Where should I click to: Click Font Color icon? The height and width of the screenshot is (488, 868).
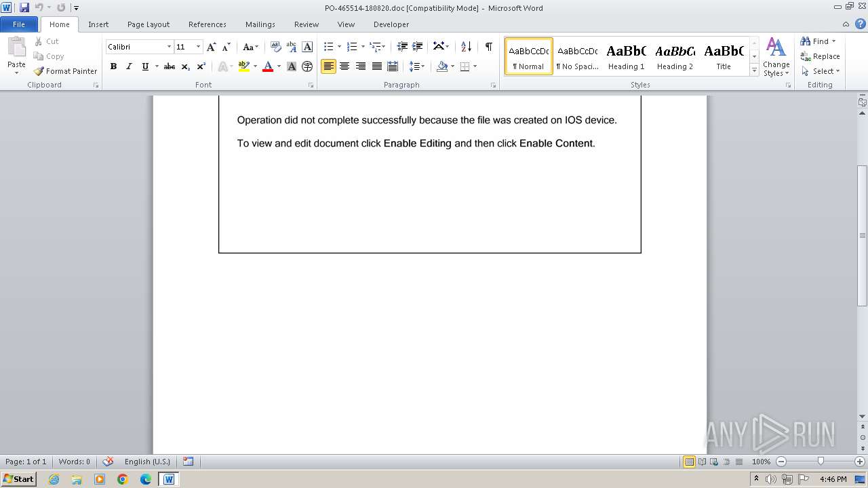[268, 66]
